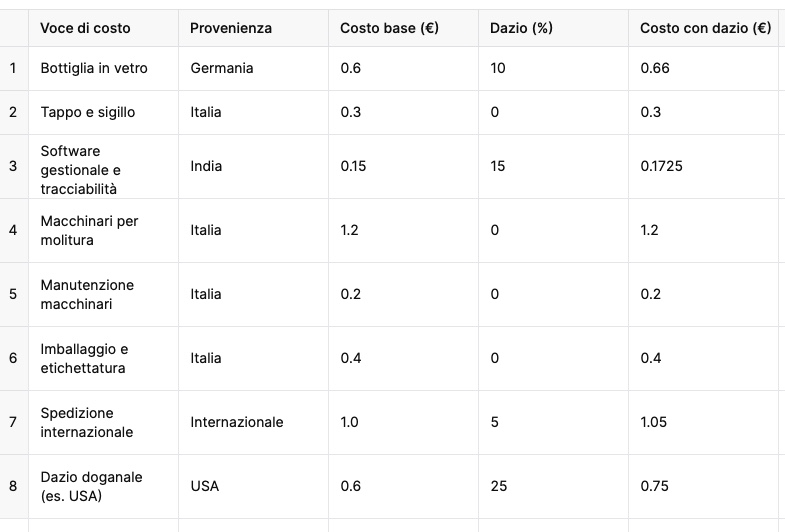Click the 'Manutenzione macchinari' cell

pyautogui.click(x=87, y=294)
